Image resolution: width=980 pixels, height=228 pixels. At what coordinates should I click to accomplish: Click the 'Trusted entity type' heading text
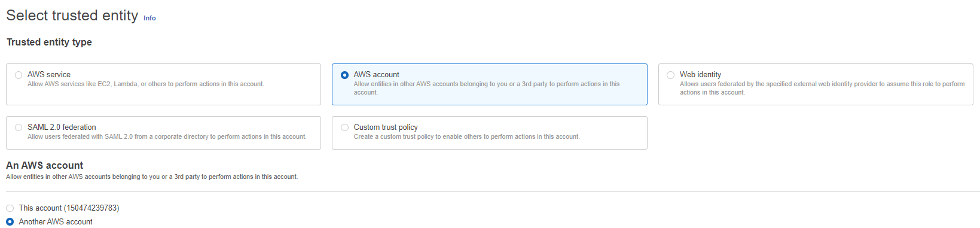coord(49,42)
